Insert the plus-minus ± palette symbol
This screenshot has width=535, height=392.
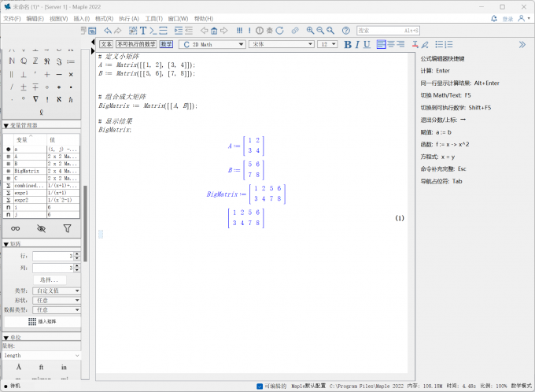point(24,87)
